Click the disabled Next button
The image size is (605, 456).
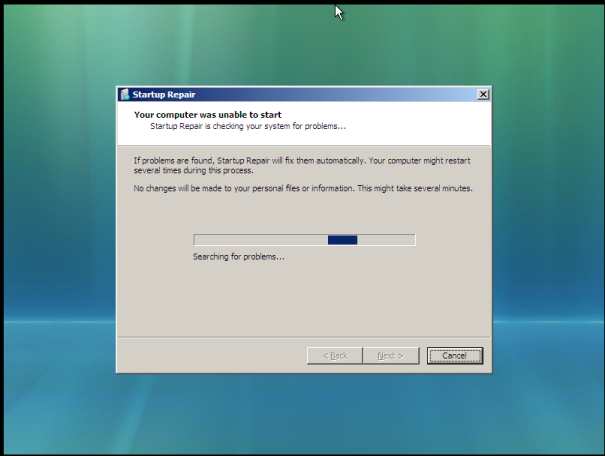[391, 355]
